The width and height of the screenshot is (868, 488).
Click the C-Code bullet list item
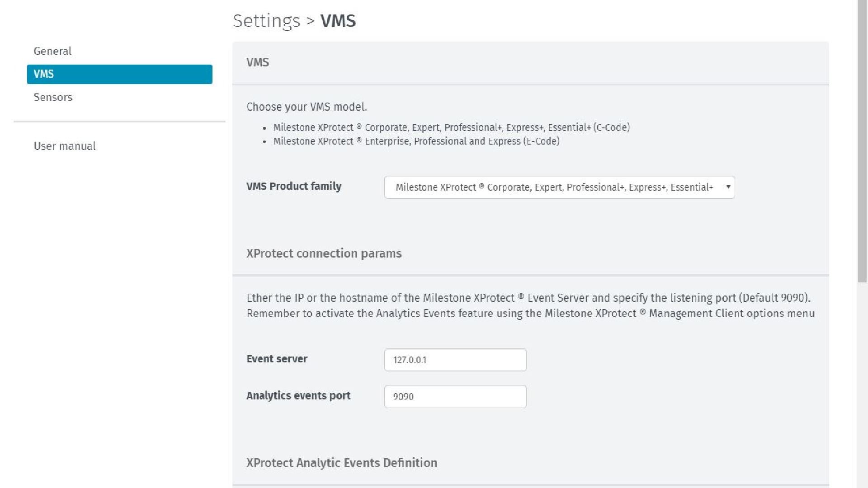click(451, 127)
